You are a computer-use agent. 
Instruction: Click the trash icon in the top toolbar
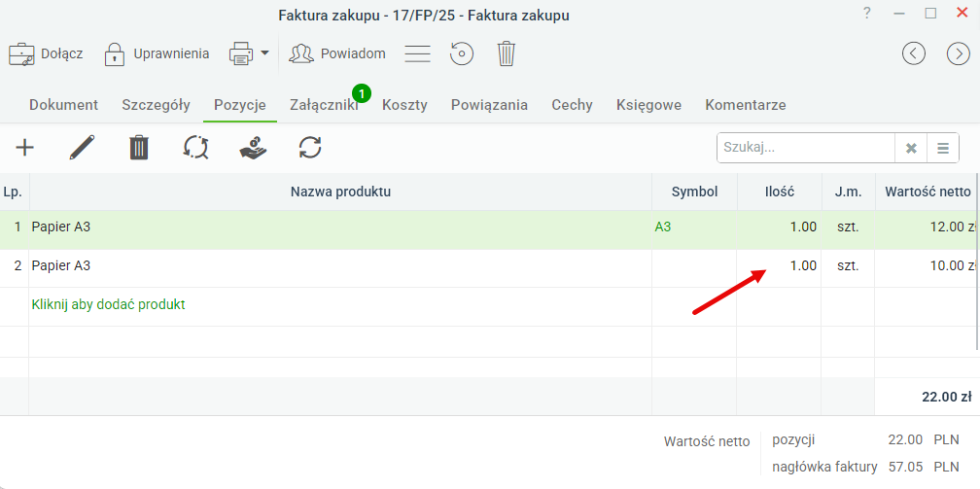pyautogui.click(x=507, y=53)
